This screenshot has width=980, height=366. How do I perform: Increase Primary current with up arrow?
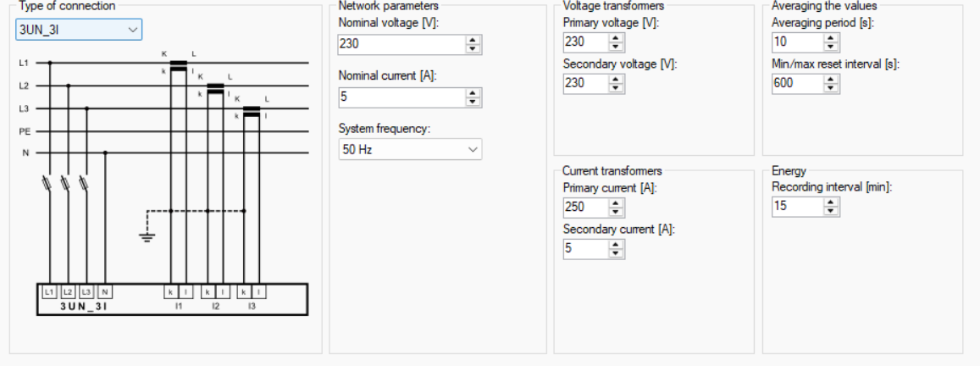tap(616, 202)
